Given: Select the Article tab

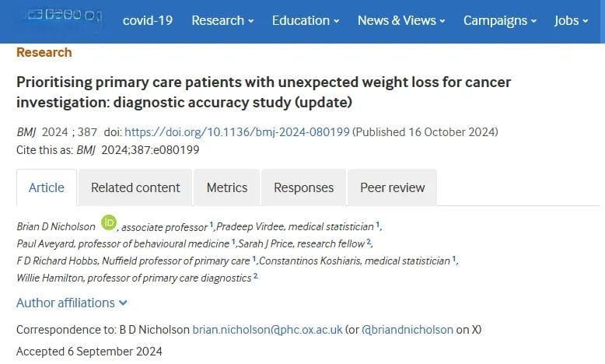Looking at the screenshot, I should point(47,187).
